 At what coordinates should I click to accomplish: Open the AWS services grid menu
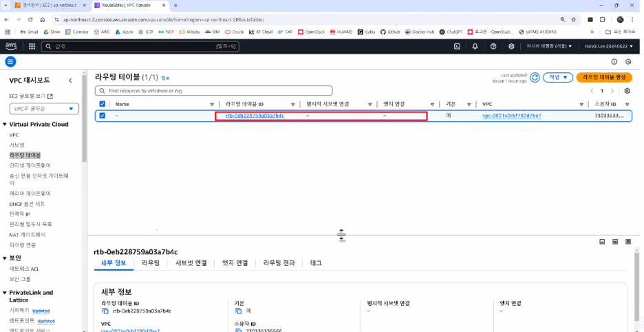32,46
